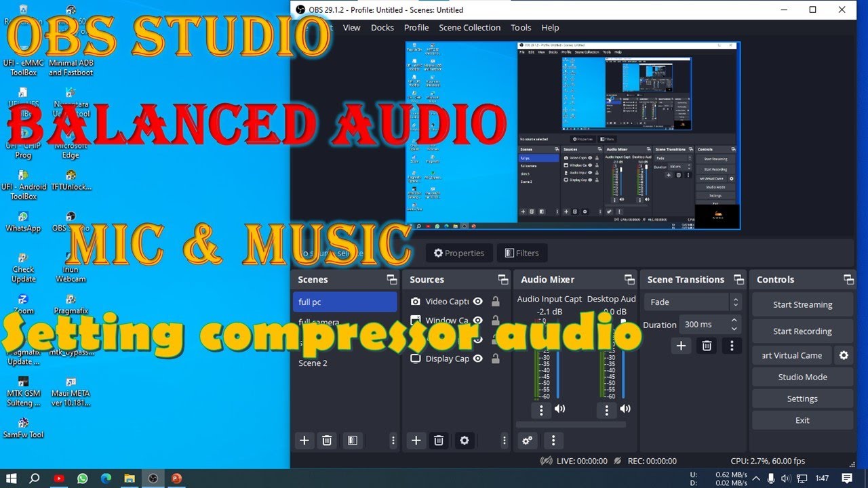Select the "full pc" scene
Screen dimensions: 868x488
[347, 302]
